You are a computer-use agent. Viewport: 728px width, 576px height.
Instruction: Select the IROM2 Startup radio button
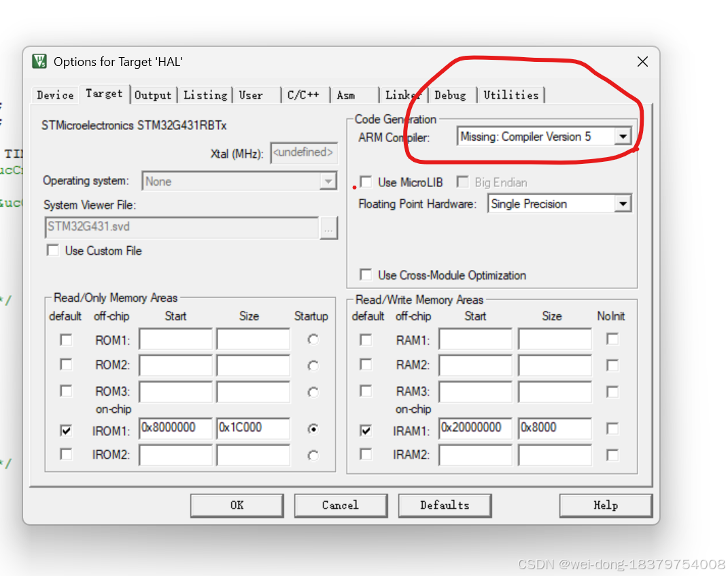point(313,456)
